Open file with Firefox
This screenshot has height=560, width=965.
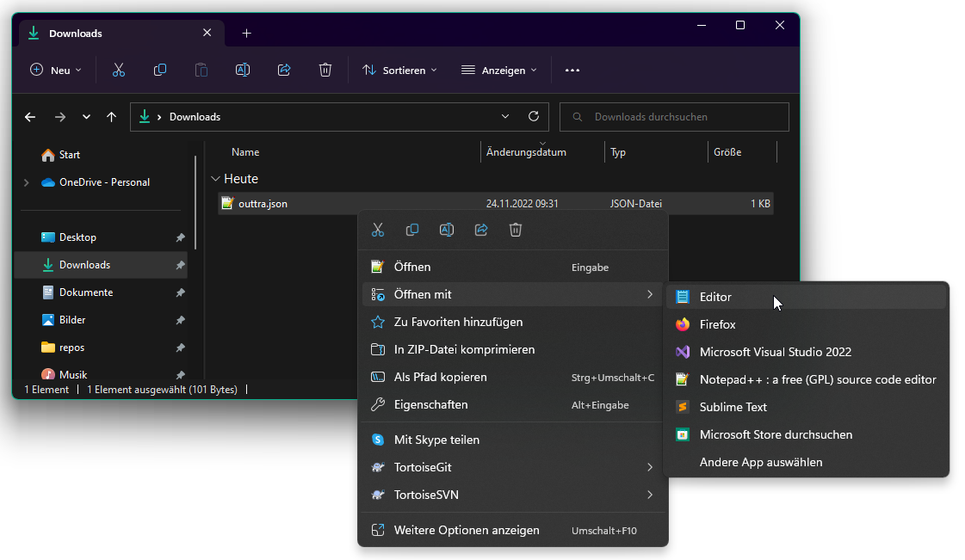tap(807, 324)
